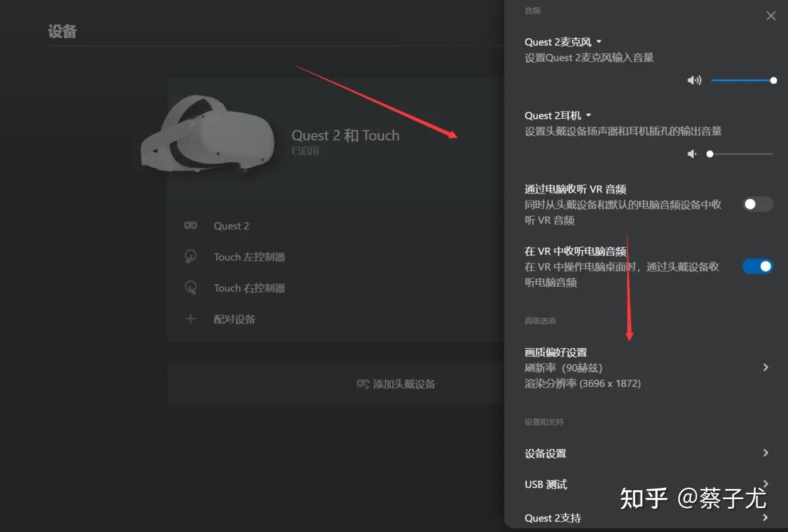Click the 设置和支持 section label

(544, 422)
